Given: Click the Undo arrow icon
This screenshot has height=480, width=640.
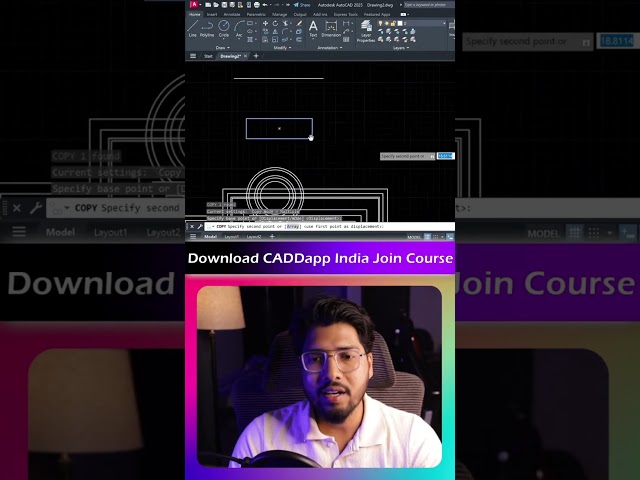Looking at the screenshot, I should pyautogui.click(x=265, y=5).
